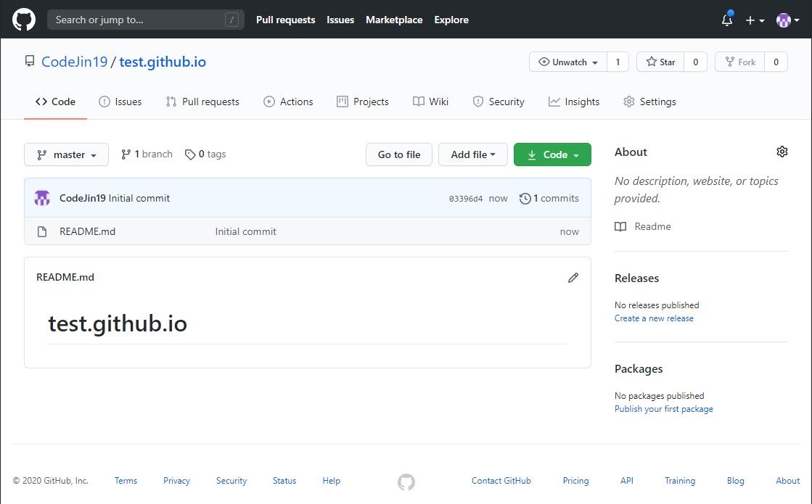Switch to the Actions tab
Viewport: 812px width, 504px height.
pos(289,102)
